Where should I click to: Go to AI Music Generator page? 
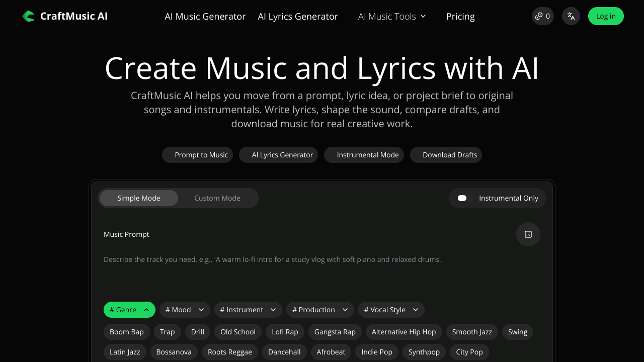[x=205, y=16]
